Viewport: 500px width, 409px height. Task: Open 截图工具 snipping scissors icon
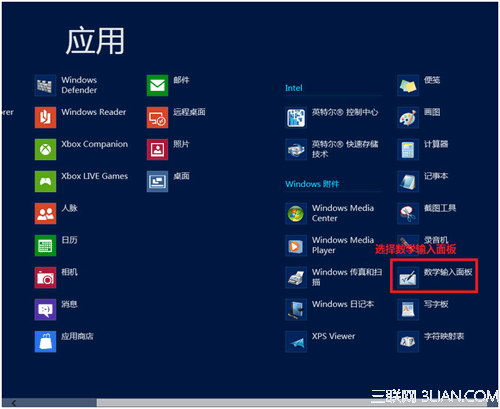pos(408,213)
